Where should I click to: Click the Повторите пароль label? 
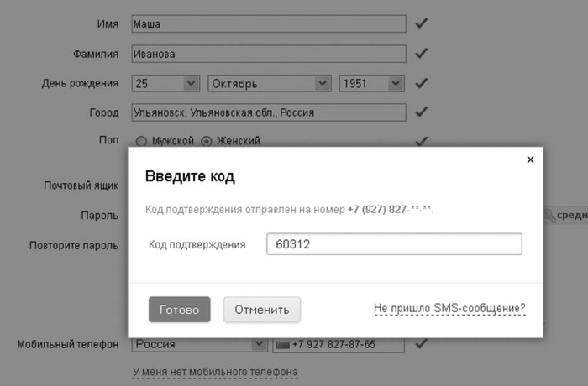tap(74, 246)
